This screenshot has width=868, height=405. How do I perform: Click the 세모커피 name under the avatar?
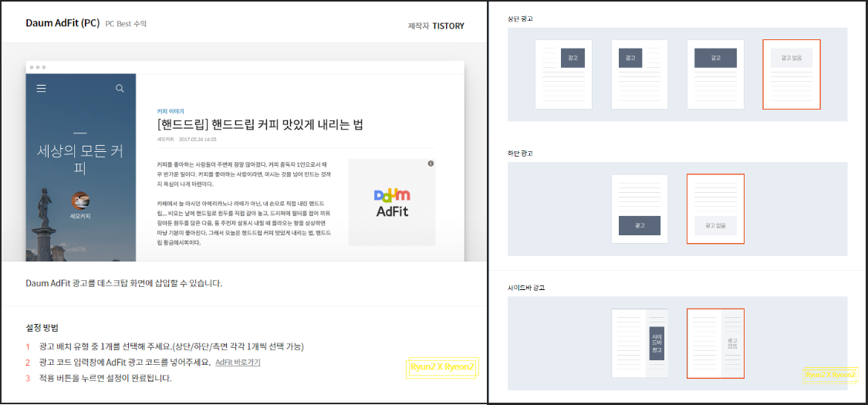(x=81, y=216)
